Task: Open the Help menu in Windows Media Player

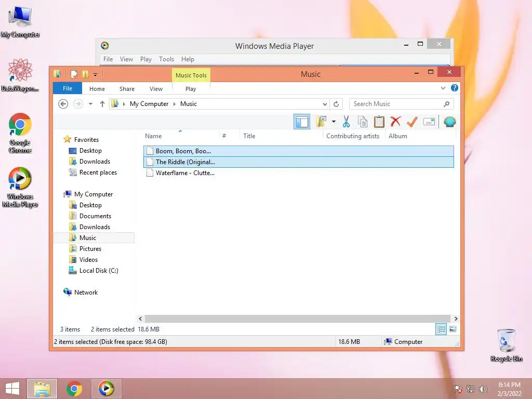Action: 188,59
